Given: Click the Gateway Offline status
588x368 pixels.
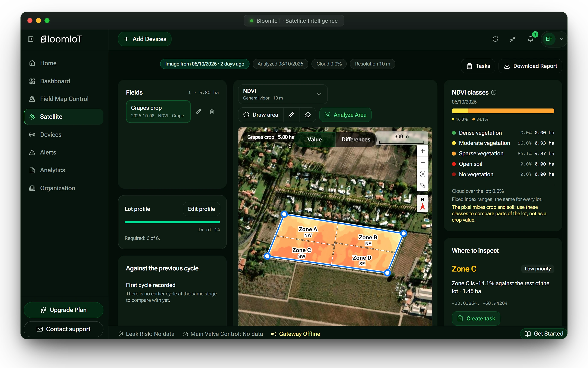Looking at the screenshot, I should [296, 334].
